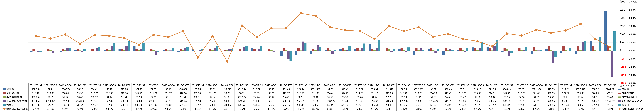
Task: Click the orange line's lowest marker at 2014/06/30
Action: click(227, 61)
